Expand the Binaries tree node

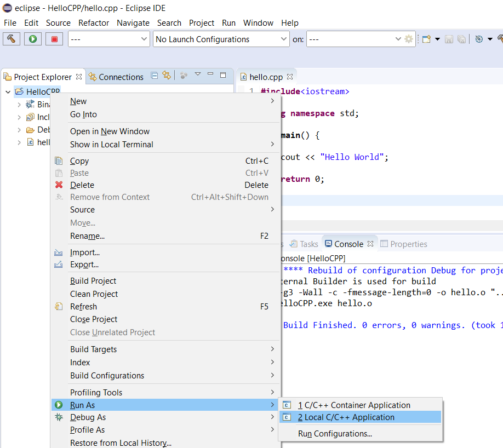(19, 105)
